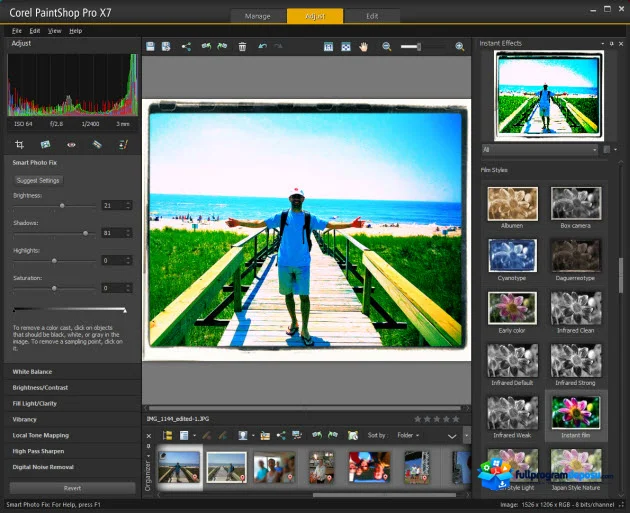Expand the Fill Light/Clarity section
This screenshot has height=513, width=630.
73,404
